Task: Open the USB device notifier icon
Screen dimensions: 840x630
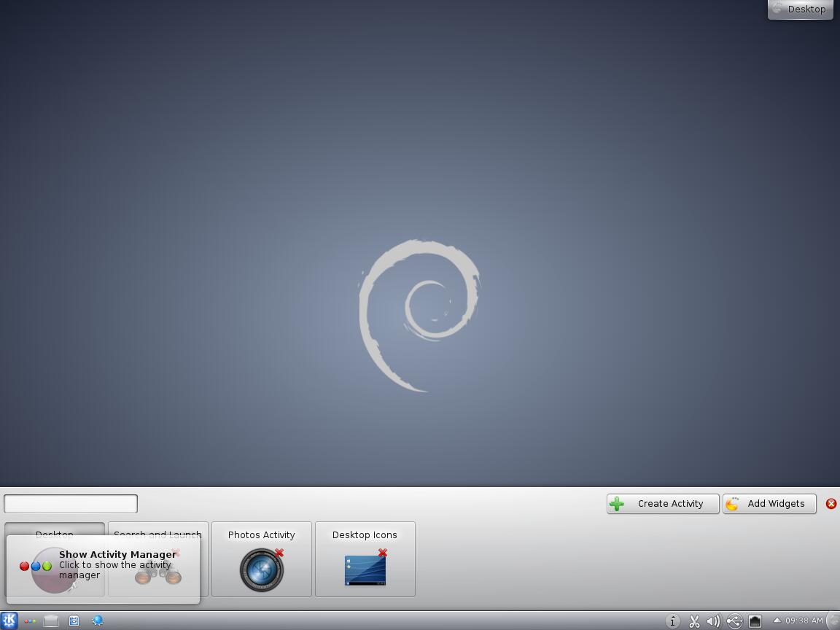Action: [x=734, y=621]
